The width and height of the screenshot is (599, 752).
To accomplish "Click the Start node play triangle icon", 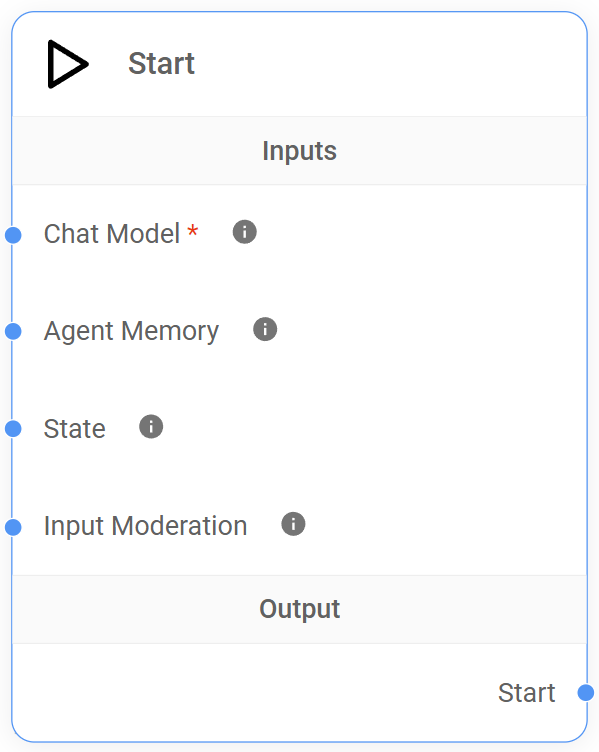I will 68,64.
